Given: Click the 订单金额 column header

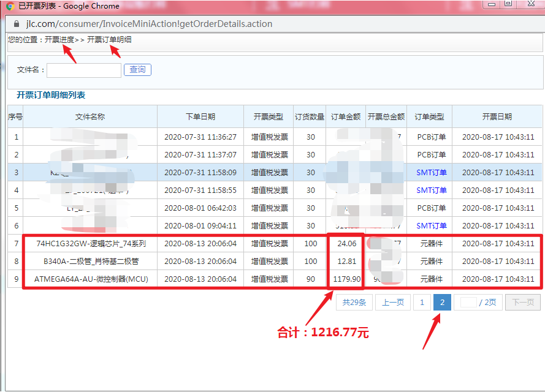Looking at the screenshot, I should pyautogui.click(x=346, y=117).
